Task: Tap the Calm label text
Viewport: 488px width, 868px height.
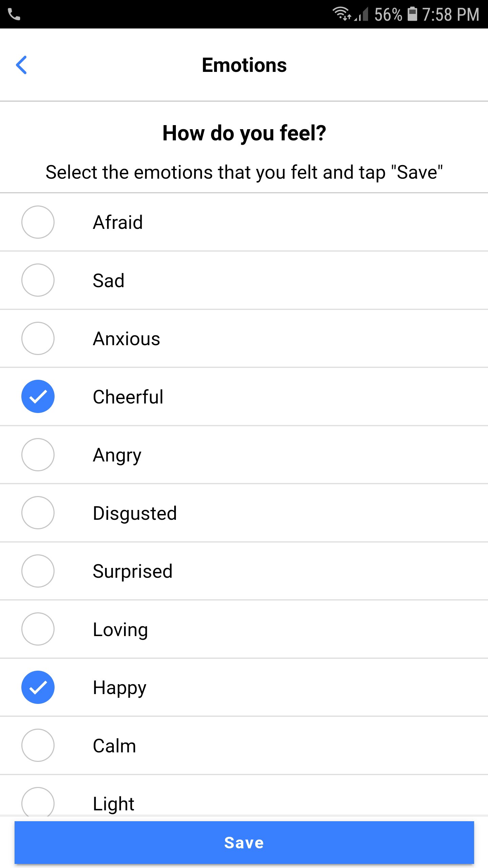Action: point(115,746)
